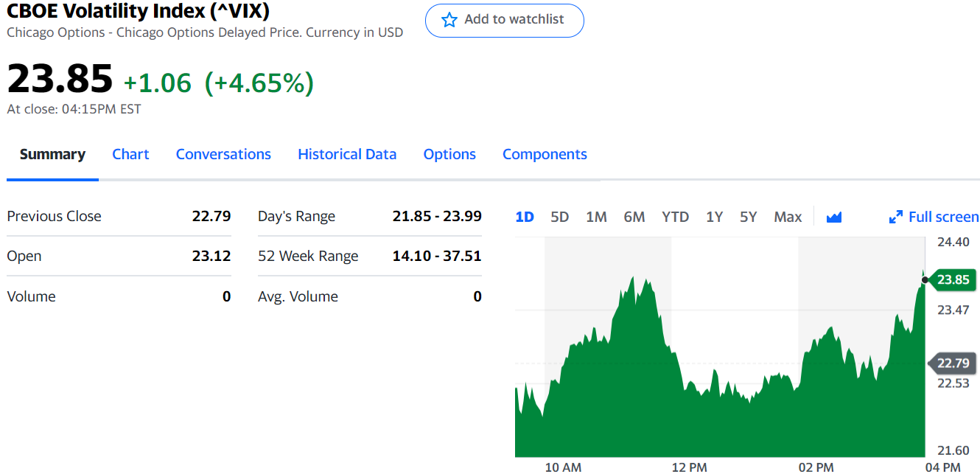Click the 24.40 y-axis label
This screenshot has height=474, width=980.
tap(953, 242)
